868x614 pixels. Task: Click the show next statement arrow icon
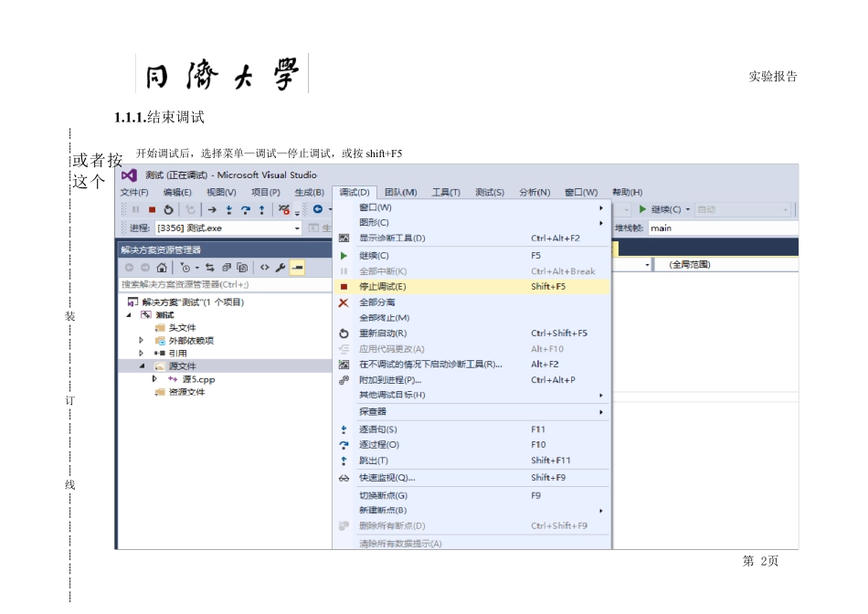point(212,210)
